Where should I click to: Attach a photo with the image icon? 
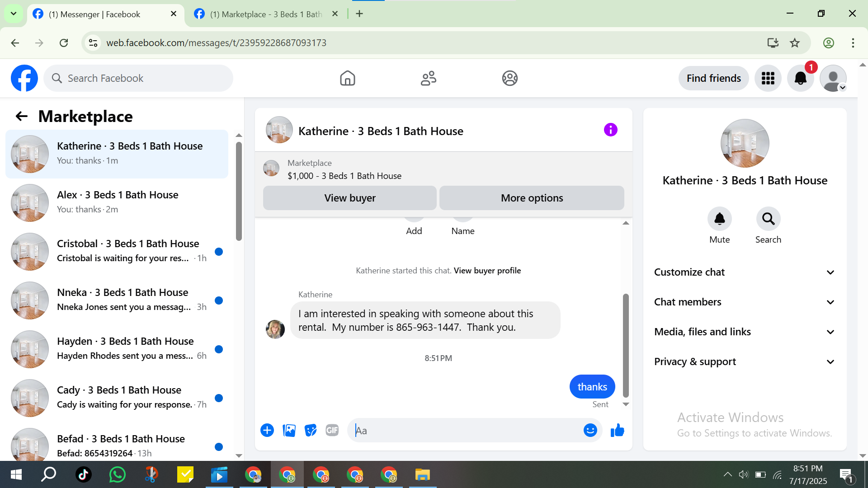click(x=289, y=431)
